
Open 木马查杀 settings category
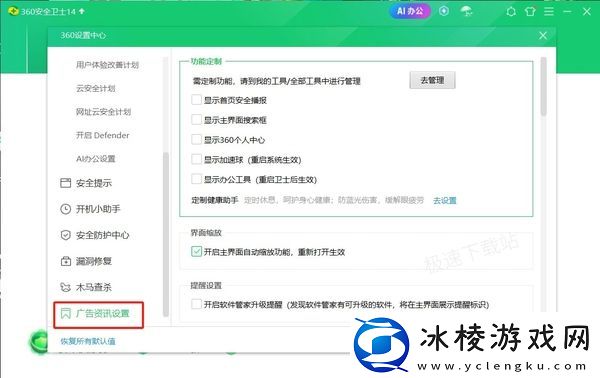coord(94,287)
